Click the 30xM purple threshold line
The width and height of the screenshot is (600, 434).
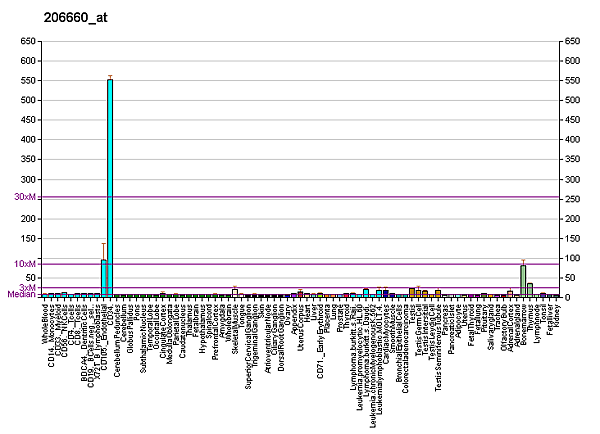coord(300,197)
